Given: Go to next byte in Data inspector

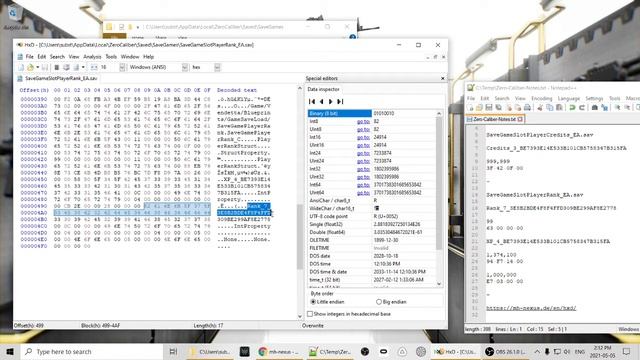Looking at the screenshot, I should pos(331,101).
